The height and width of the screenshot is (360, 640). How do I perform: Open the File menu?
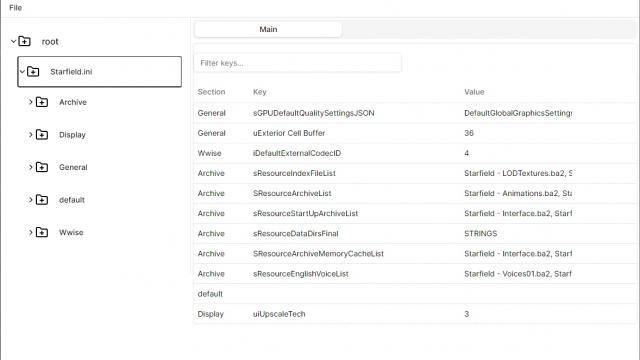[x=16, y=7]
